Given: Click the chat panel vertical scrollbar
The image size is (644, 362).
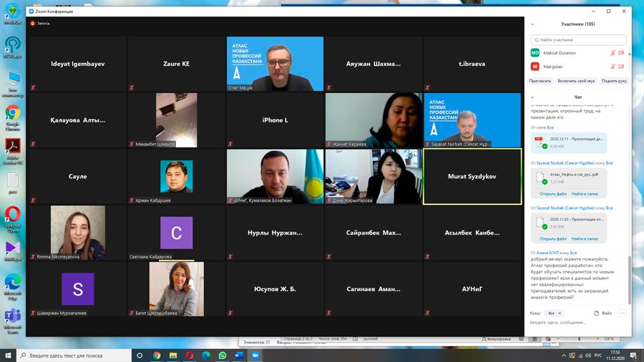Looking at the screenshot, I should 630,279.
